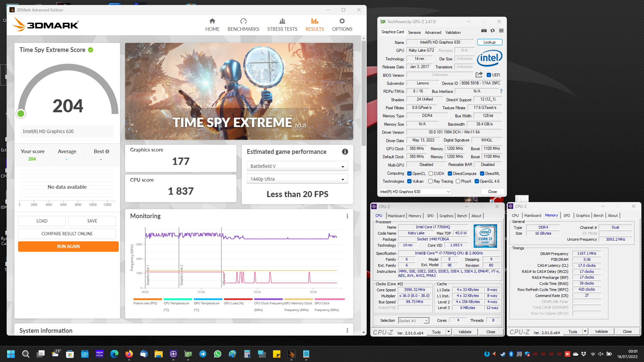Click SAVE button in 3DMark
This screenshot has width=644, height=362.
click(92, 221)
